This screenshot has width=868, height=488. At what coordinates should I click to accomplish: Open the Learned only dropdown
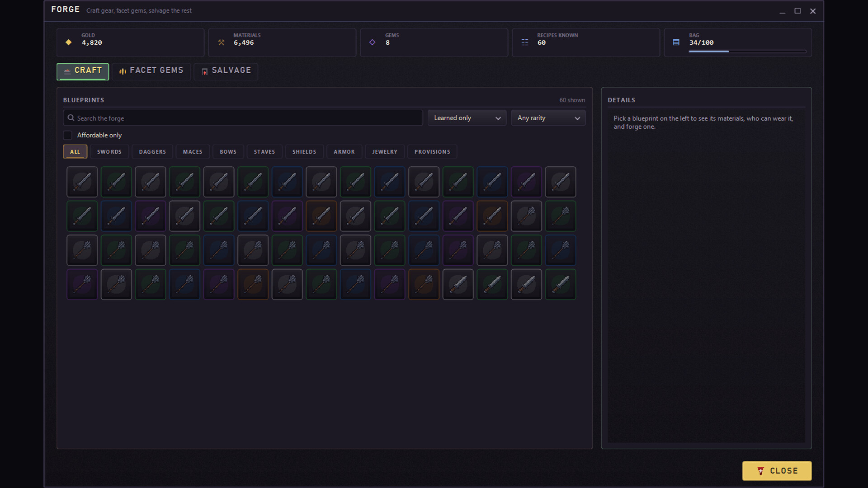pyautogui.click(x=467, y=118)
